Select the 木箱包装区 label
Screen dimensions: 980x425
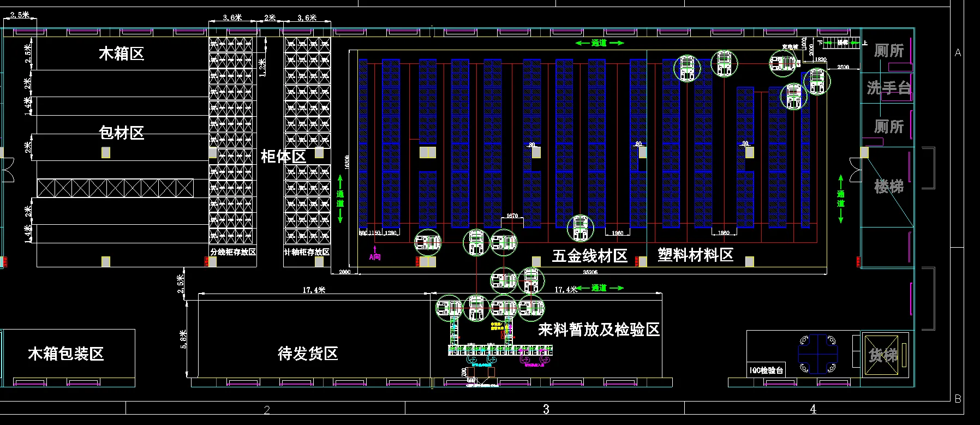click(66, 354)
